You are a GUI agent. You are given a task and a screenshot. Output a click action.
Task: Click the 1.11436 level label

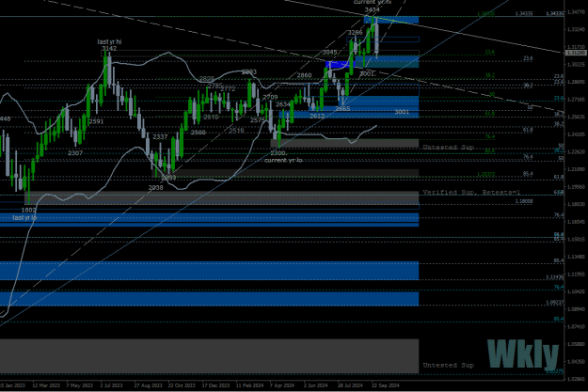pos(555,277)
